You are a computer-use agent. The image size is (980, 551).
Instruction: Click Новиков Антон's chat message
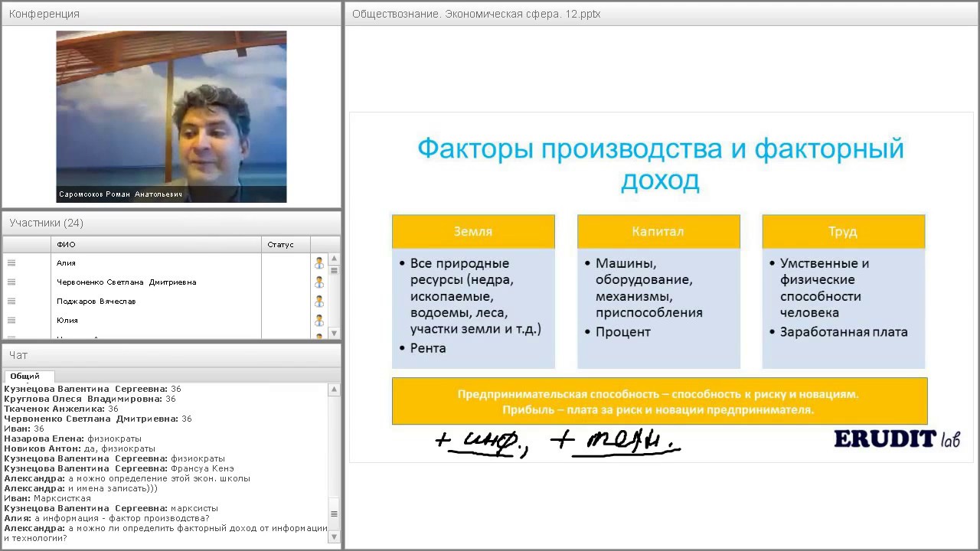[x=80, y=448]
